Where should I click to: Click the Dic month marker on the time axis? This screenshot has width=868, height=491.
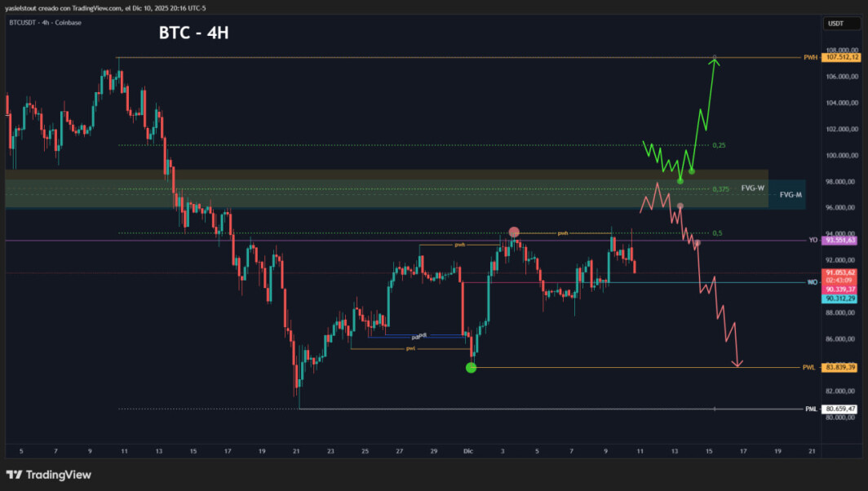[x=468, y=451]
